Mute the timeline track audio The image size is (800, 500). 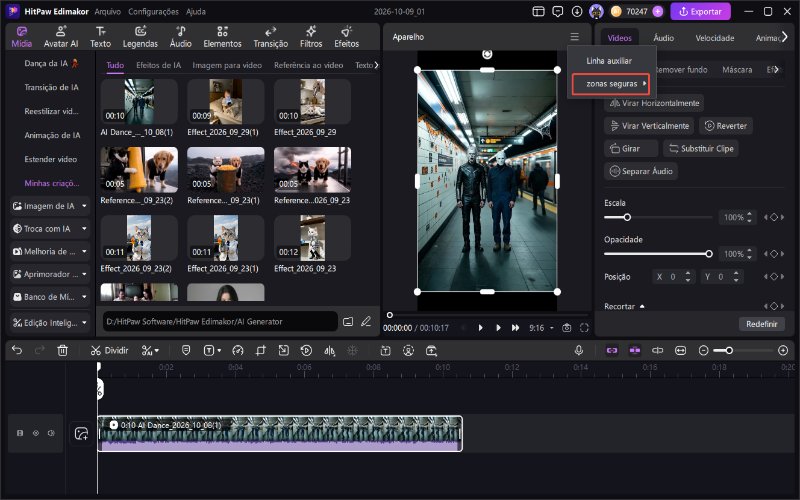coord(51,433)
